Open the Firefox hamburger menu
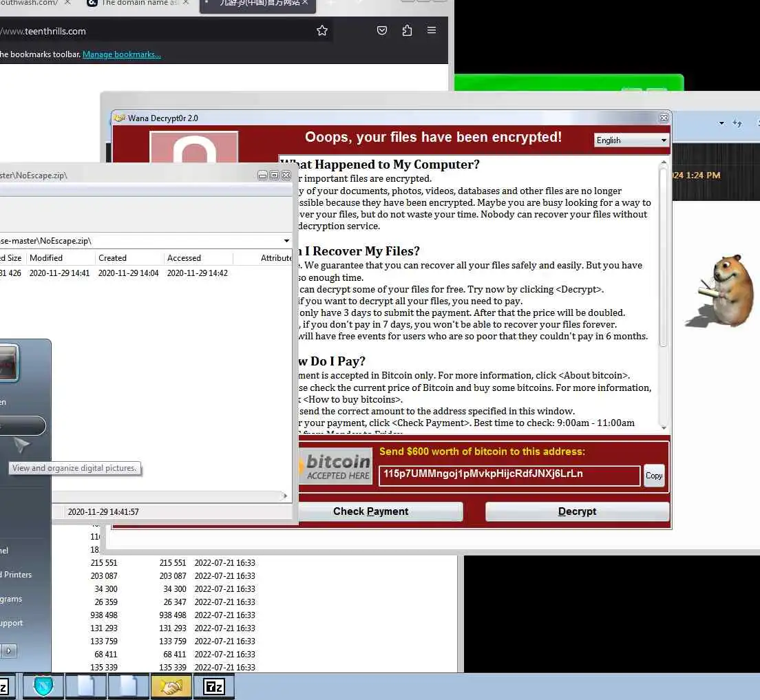The width and height of the screenshot is (760, 700). (x=432, y=30)
